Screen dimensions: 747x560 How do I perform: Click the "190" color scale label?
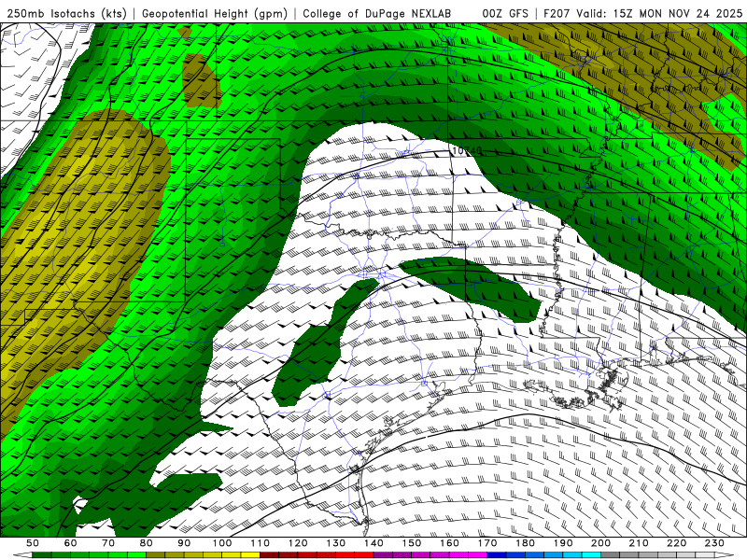pos(563,543)
